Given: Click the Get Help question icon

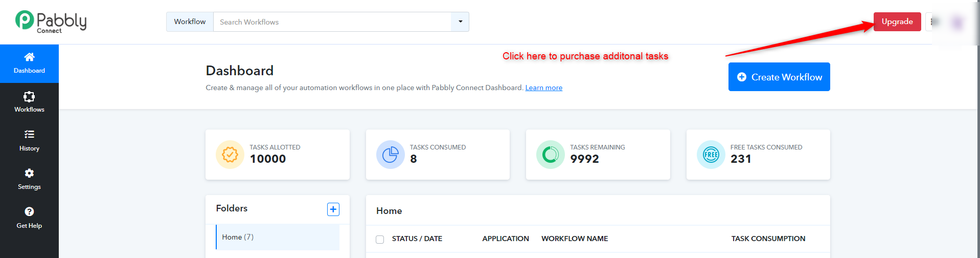Looking at the screenshot, I should click(29, 211).
